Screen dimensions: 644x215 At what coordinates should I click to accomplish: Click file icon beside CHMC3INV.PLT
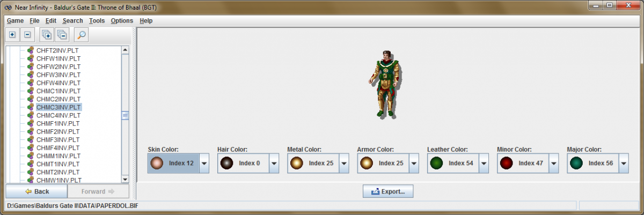click(31, 107)
